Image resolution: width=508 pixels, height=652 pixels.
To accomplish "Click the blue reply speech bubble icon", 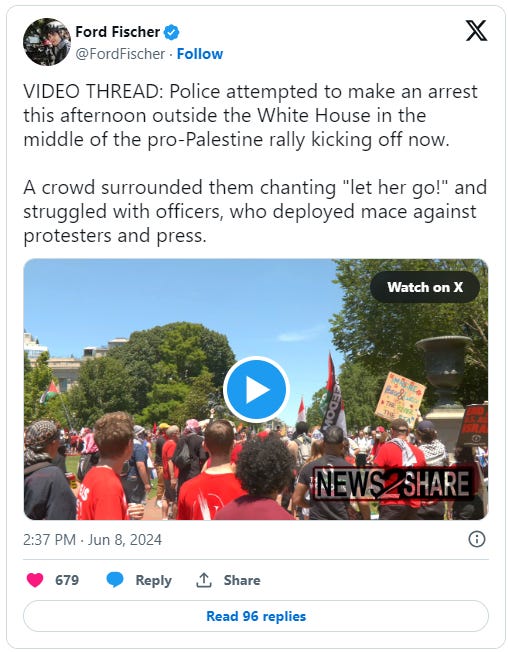I will point(115,579).
